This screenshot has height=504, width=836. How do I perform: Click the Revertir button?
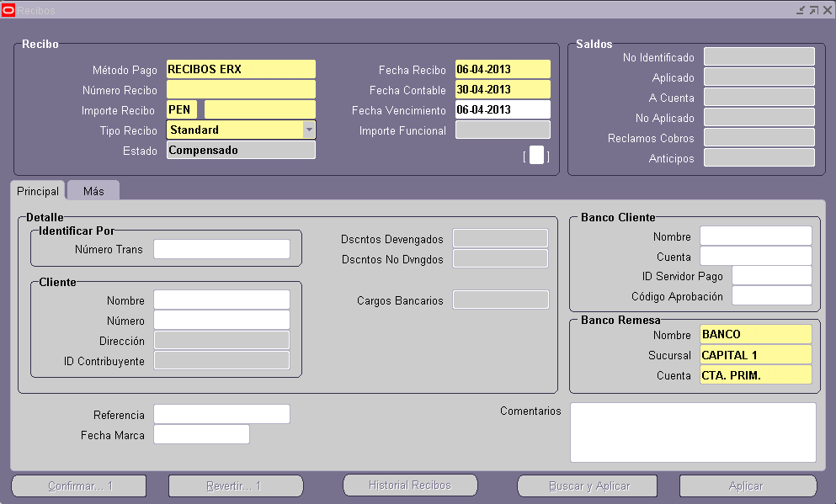click(236, 485)
